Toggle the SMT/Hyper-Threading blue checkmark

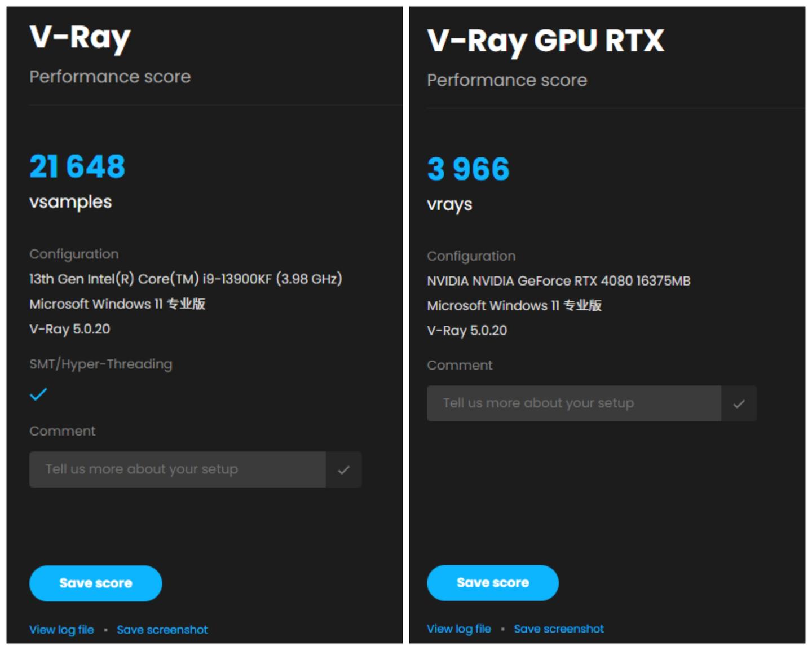(x=38, y=394)
